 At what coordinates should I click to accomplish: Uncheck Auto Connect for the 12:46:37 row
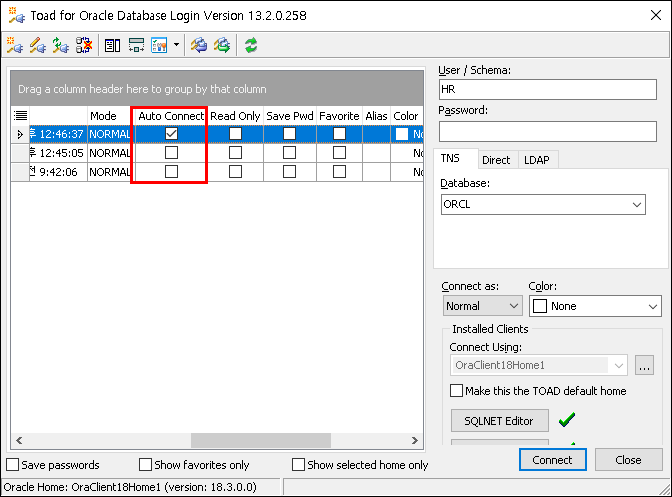click(171, 134)
